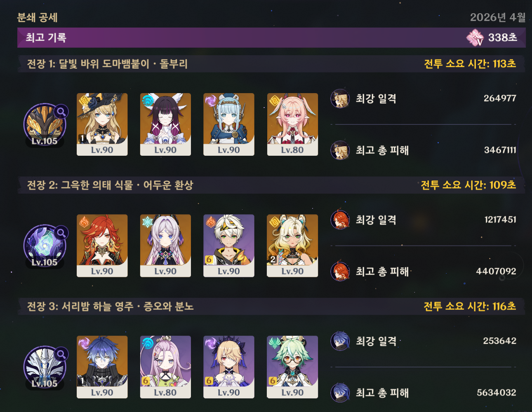532x412 pixels.
Task: Click the highest total damage avatar in Battlefield 2
Action: pyautogui.click(x=340, y=272)
